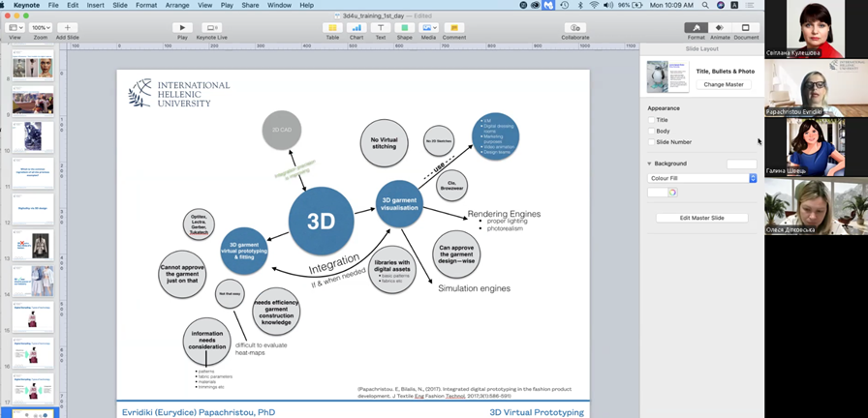Insert a Table from the toolbar
Viewport: 868px width, 418px height.
[332, 27]
